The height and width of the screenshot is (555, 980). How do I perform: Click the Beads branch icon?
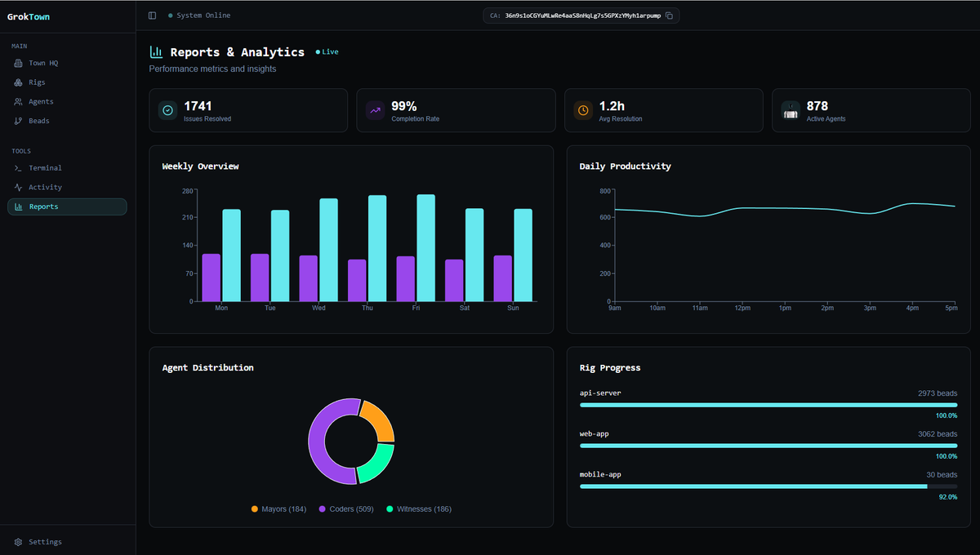(x=19, y=121)
